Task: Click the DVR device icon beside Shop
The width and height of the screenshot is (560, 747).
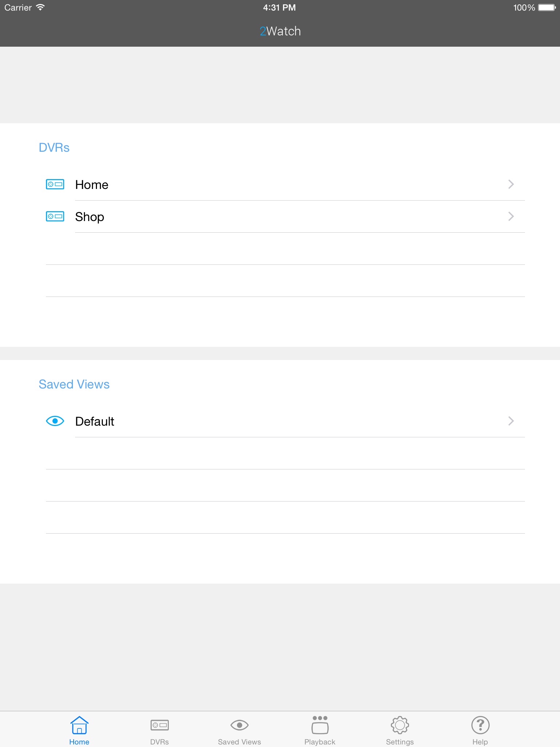Action: click(x=55, y=216)
